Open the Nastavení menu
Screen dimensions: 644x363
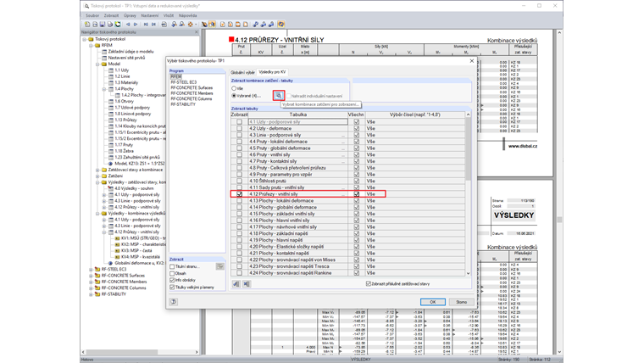point(149,15)
